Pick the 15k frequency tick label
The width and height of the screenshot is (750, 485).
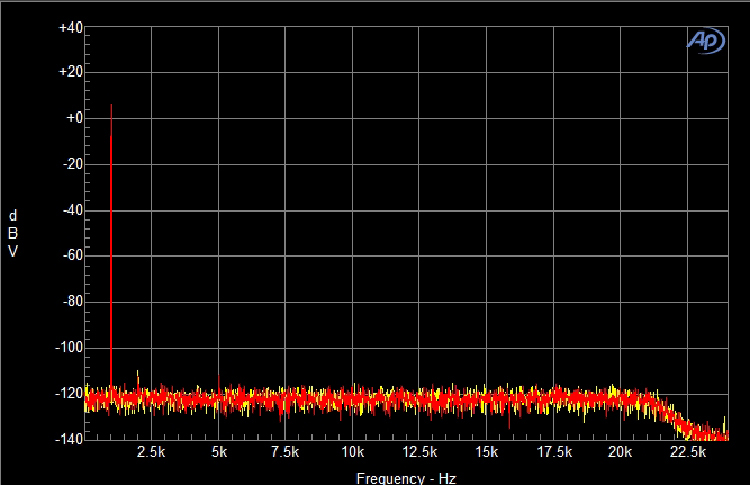(x=486, y=453)
